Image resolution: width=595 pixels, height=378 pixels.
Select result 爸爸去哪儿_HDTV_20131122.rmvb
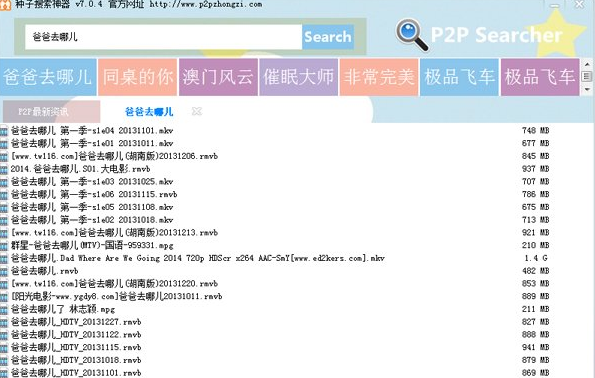click(76, 335)
